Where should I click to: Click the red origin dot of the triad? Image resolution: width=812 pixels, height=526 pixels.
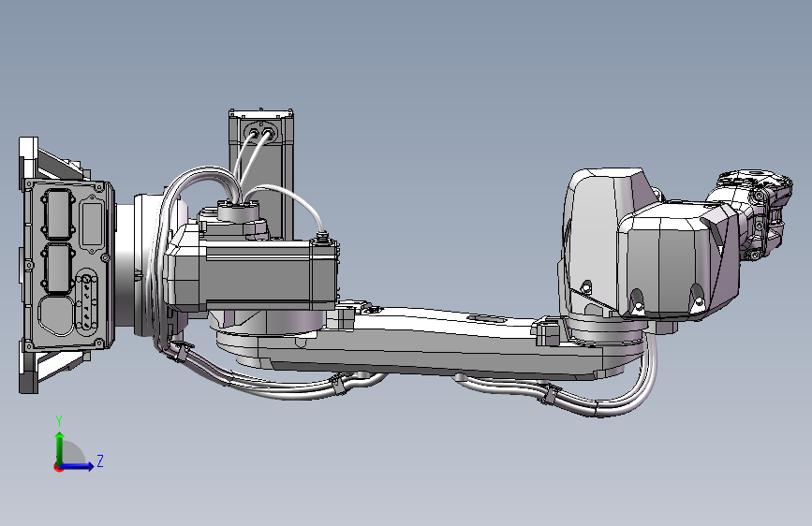[x=57, y=467]
